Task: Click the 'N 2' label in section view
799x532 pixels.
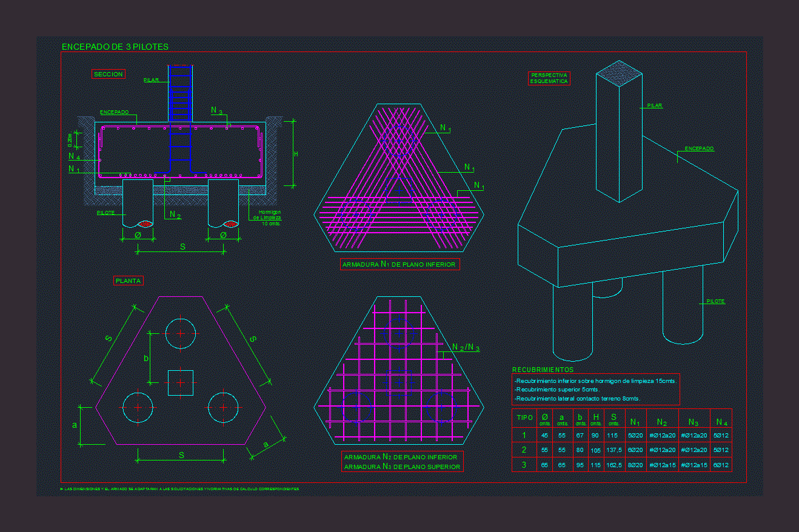Action: [175, 214]
